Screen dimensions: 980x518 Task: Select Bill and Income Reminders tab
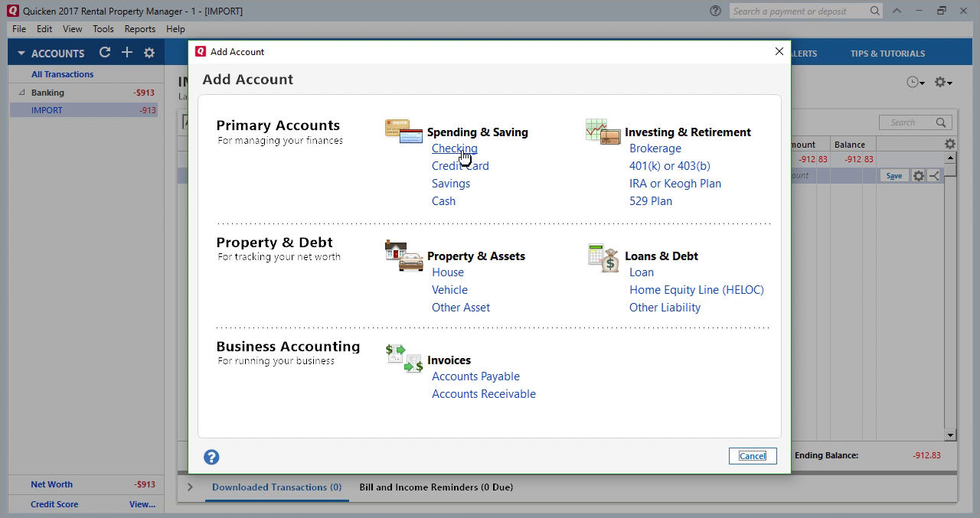tap(436, 487)
